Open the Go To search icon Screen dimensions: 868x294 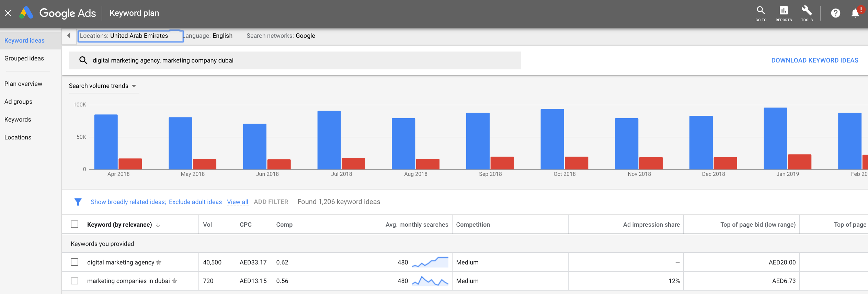tap(761, 14)
